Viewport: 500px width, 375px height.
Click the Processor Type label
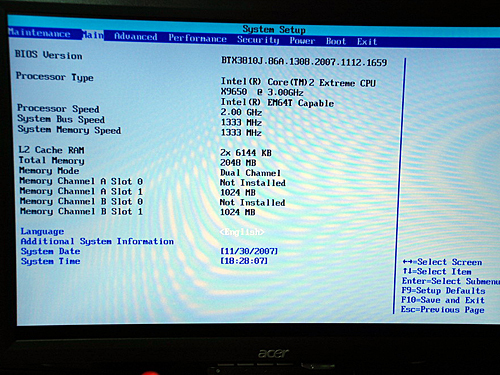pos(54,77)
